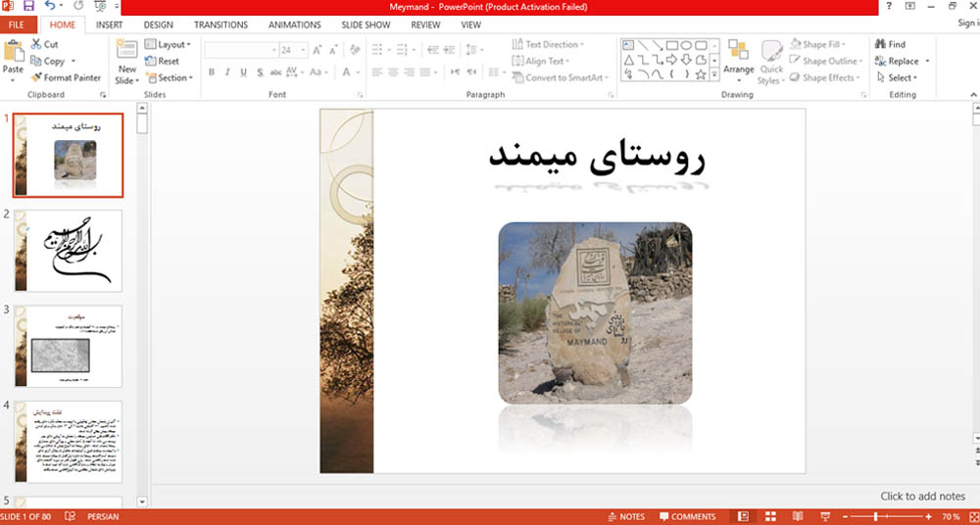Toggle Bold formatting
The height and width of the screenshot is (525, 980).
pos(212,72)
